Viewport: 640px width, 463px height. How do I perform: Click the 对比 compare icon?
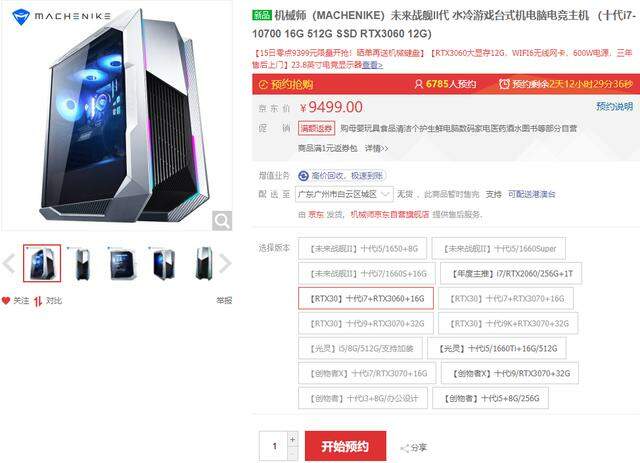[38, 301]
